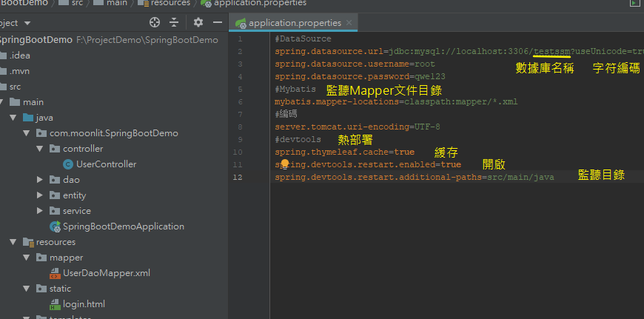Collapse the main folder
The height and width of the screenshot is (319, 644).
1,102
